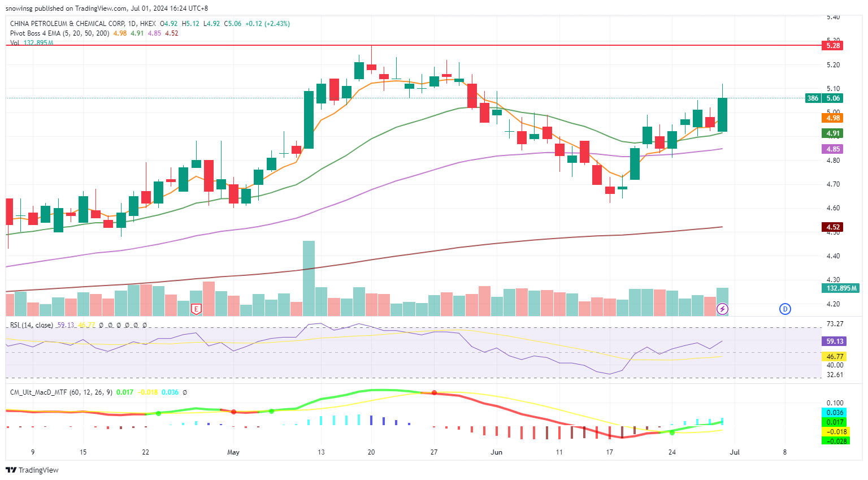Click the 4.70 price axis tick
868x480 pixels.
[833, 184]
